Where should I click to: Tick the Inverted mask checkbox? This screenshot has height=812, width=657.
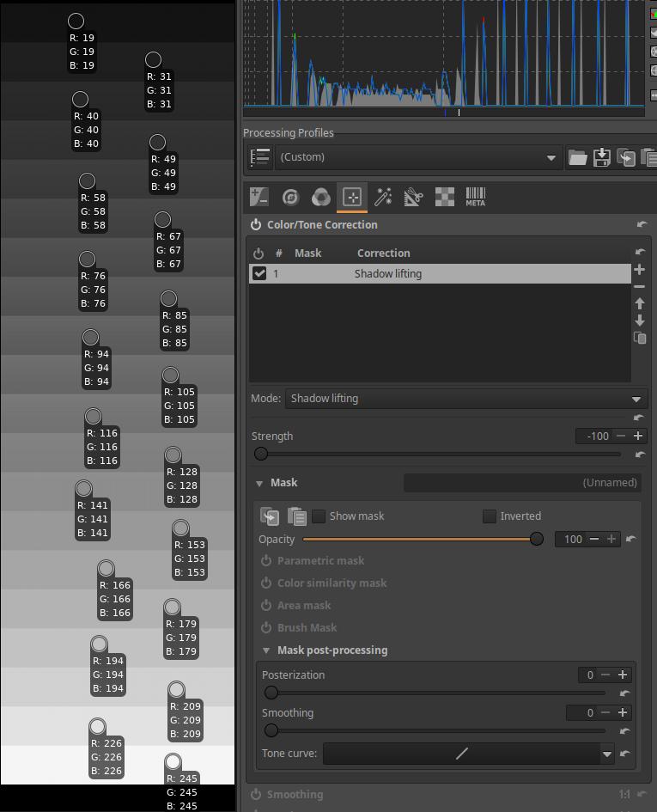click(x=490, y=516)
